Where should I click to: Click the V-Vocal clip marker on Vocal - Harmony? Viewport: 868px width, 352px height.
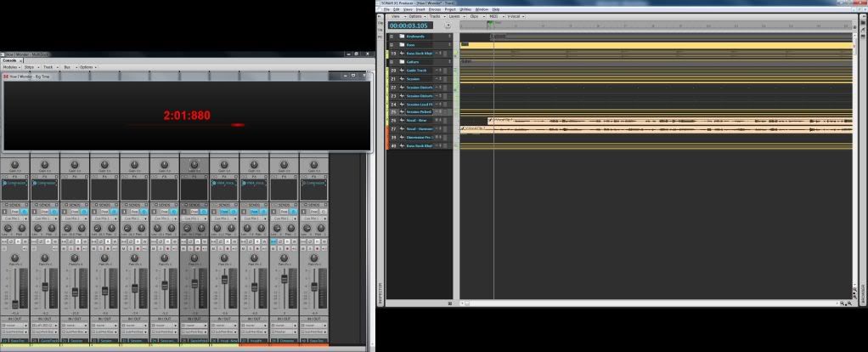pos(463,128)
